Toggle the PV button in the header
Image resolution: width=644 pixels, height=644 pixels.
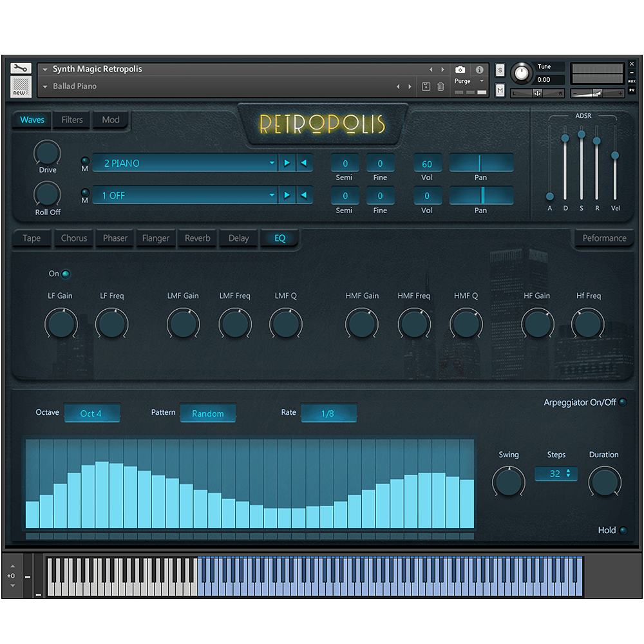click(632, 90)
